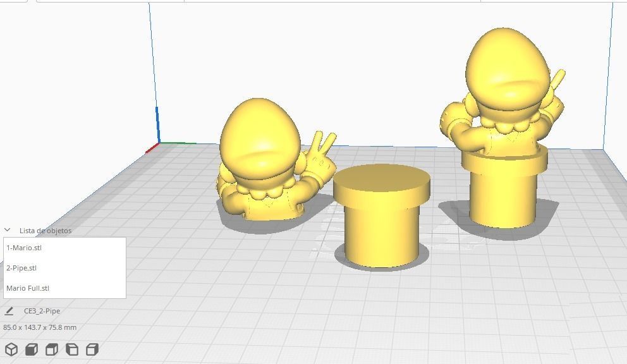Viewport: 627px width, 364px height.
Task: Click the pencil icon to rename job
Action: point(9,311)
